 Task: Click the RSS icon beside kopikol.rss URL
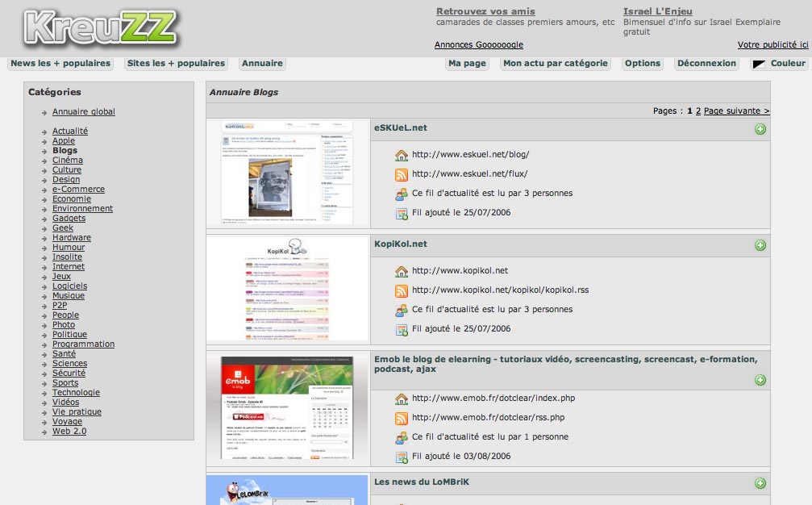402,290
